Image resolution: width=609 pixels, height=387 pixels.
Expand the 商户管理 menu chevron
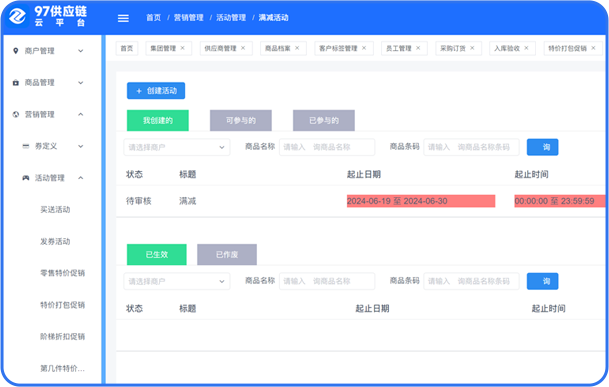click(80, 51)
